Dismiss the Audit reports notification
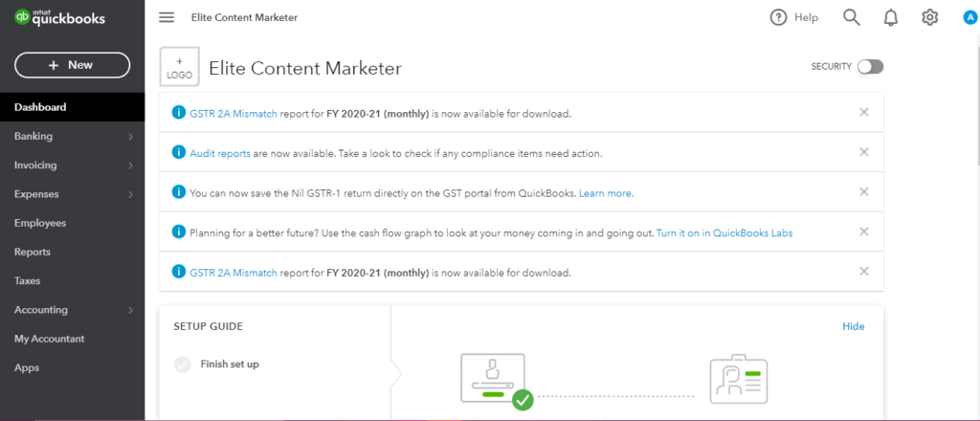 (864, 152)
